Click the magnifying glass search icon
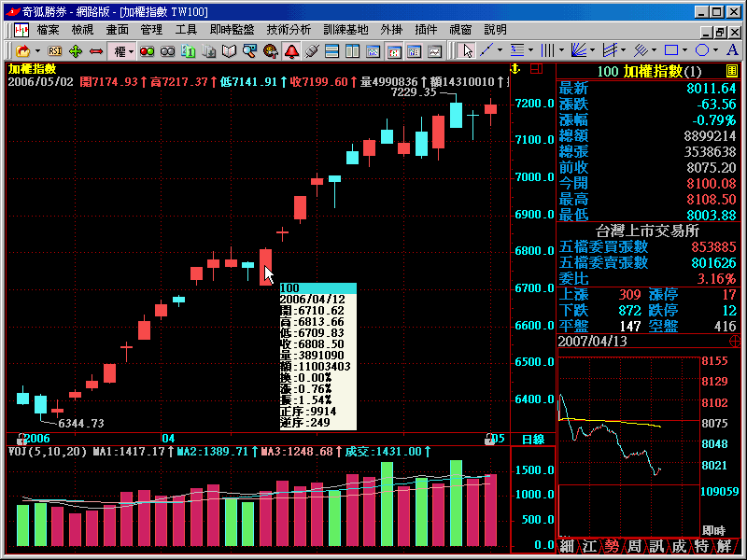Image resolution: width=747 pixels, height=560 pixels. coord(249,51)
